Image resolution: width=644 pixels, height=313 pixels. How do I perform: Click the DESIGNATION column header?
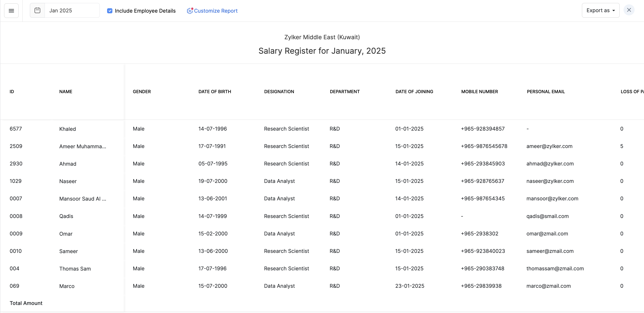click(x=279, y=92)
